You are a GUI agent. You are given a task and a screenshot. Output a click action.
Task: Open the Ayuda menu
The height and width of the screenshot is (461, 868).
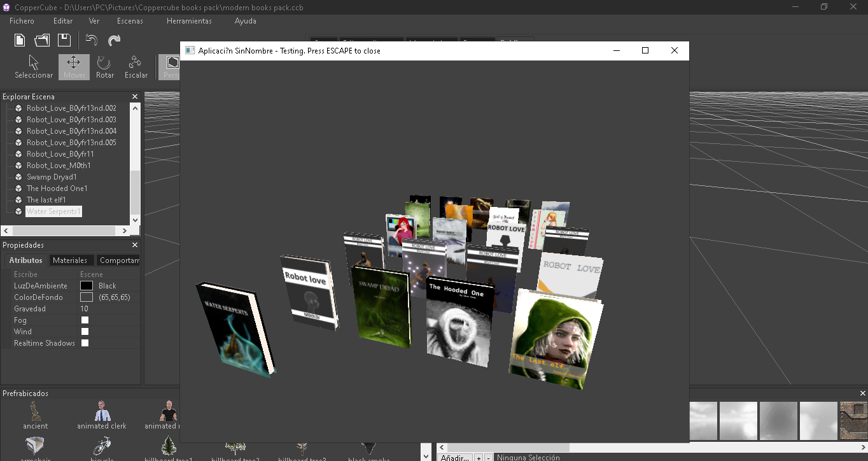coord(246,21)
